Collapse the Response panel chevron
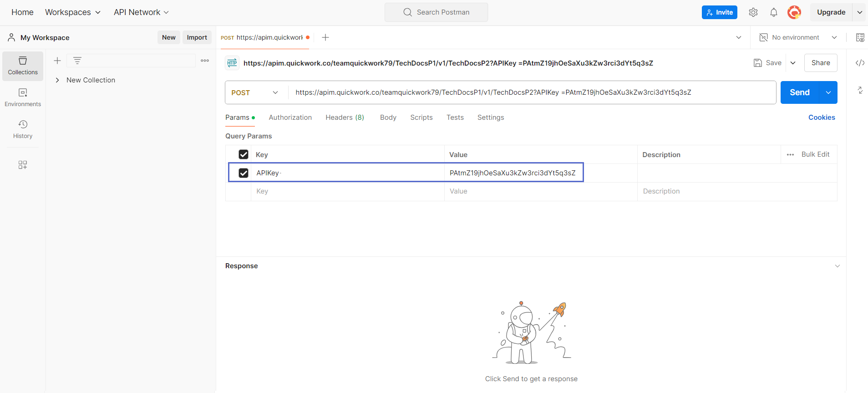868x393 pixels. click(838, 266)
